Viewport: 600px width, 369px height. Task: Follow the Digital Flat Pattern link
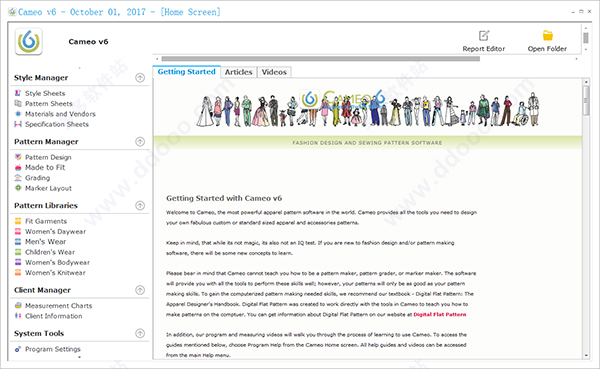point(440,314)
